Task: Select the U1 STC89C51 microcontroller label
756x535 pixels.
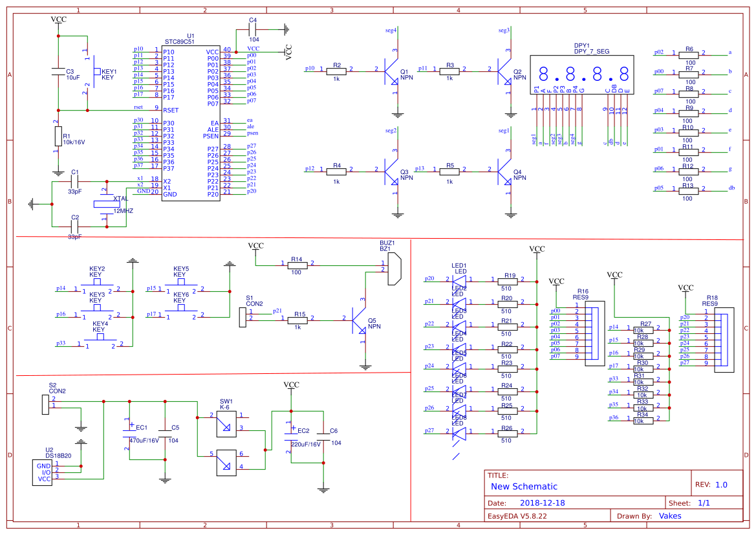Action: 180,39
